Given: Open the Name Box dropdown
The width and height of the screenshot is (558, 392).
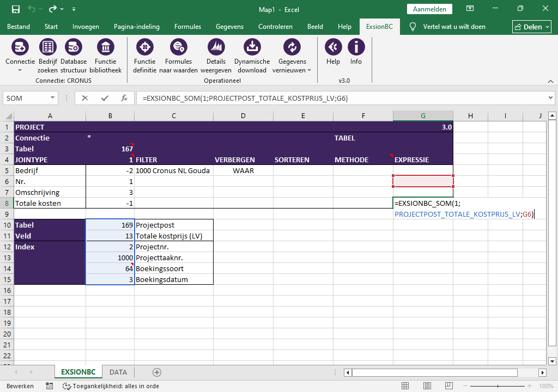Looking at the screenshot, I should click(x=52, y=98).
